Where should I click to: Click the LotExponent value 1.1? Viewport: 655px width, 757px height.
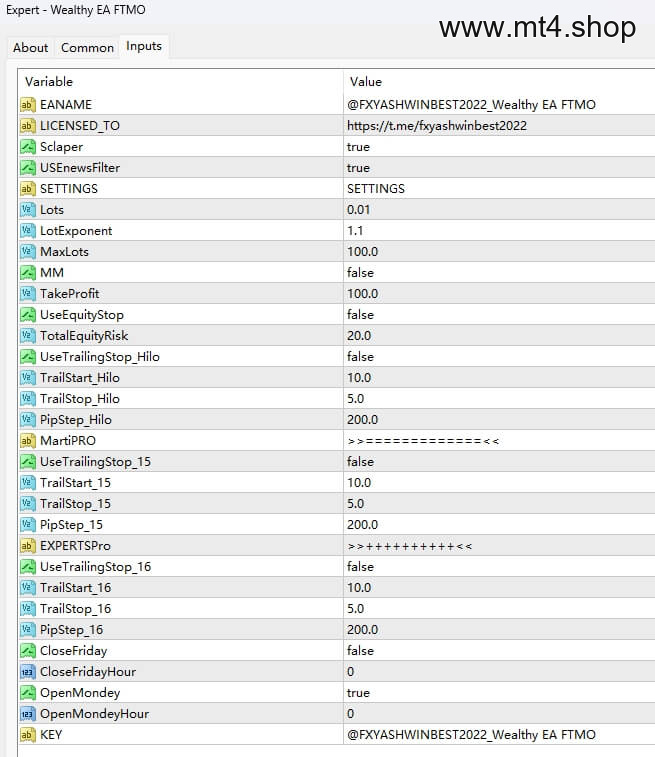pyautogui.click(x=355, y=231)
